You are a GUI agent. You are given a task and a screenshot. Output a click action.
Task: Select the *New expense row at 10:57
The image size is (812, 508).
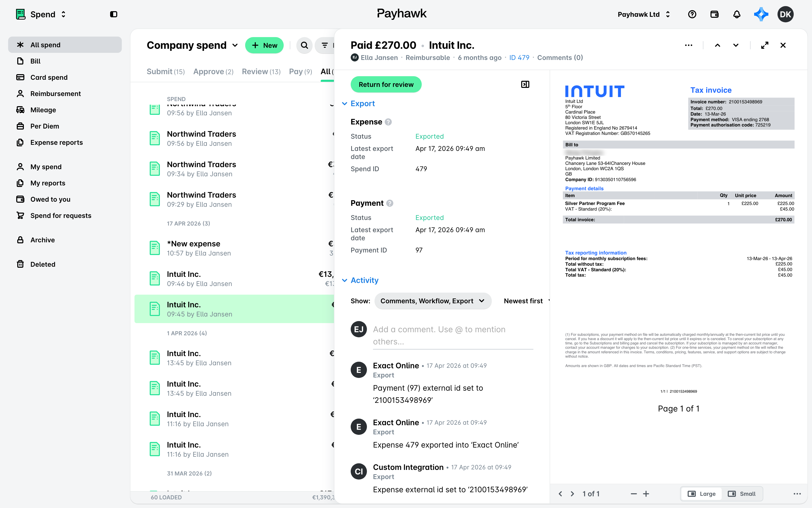(x=234, y=248)
